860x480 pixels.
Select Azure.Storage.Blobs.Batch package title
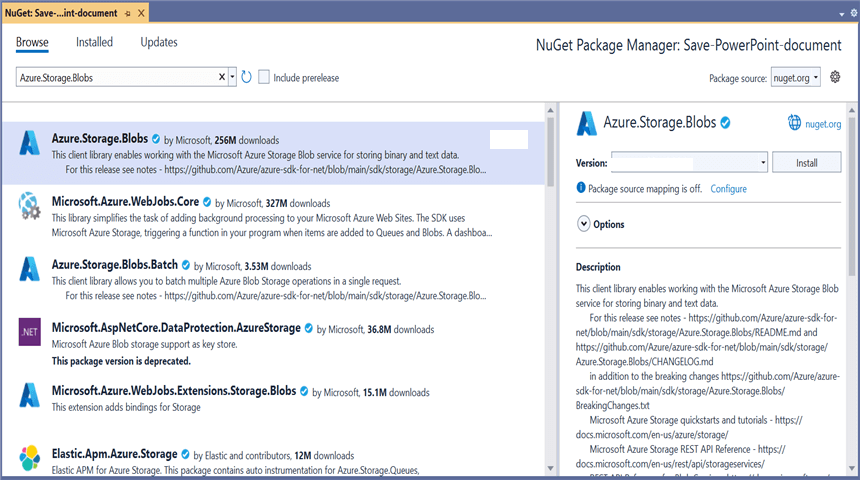coord(115,264)
